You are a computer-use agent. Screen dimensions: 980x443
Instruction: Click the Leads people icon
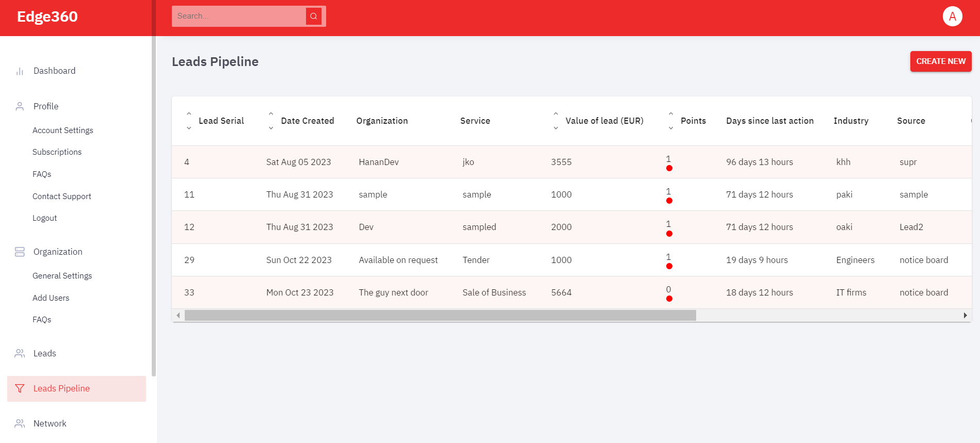pos(20,353)
